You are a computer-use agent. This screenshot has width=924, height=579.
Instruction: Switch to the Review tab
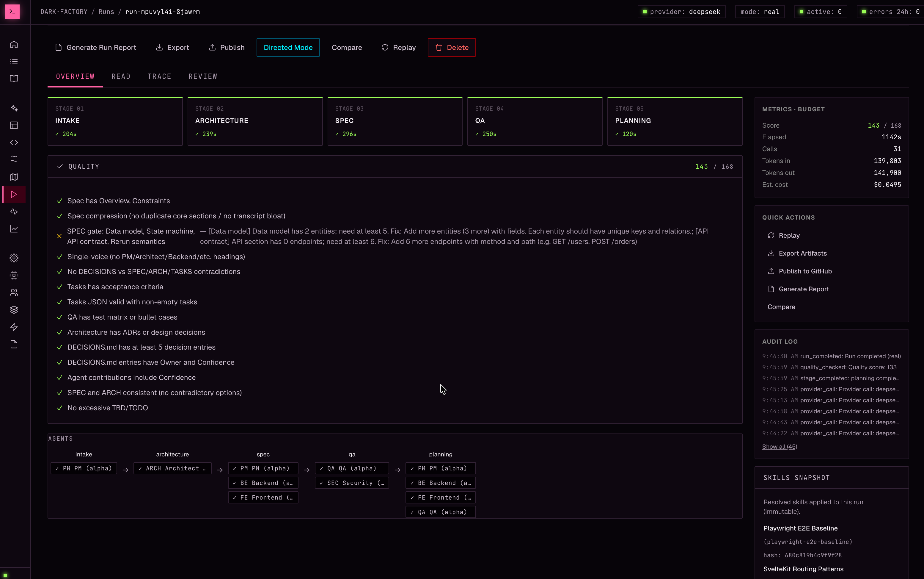click(x=203, y=76)
